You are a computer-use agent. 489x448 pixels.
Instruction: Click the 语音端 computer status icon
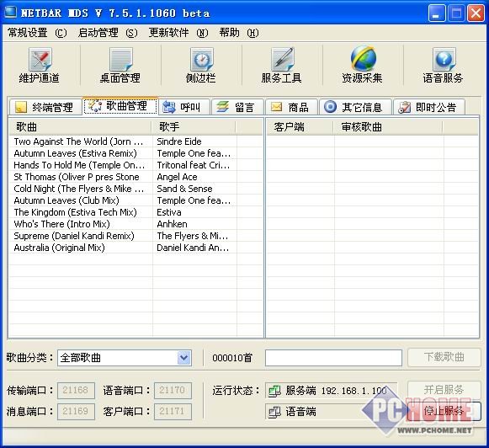pos(274,412)
